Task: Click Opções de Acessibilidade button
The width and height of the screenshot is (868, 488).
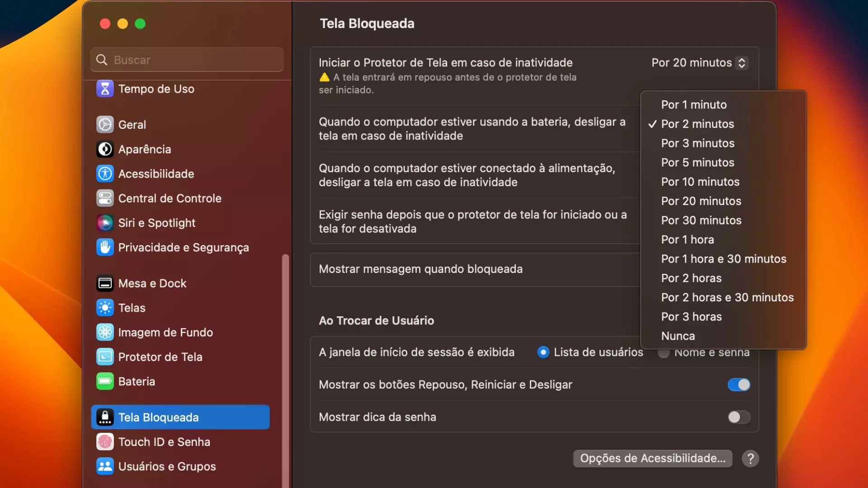Action: coord(652,458)
